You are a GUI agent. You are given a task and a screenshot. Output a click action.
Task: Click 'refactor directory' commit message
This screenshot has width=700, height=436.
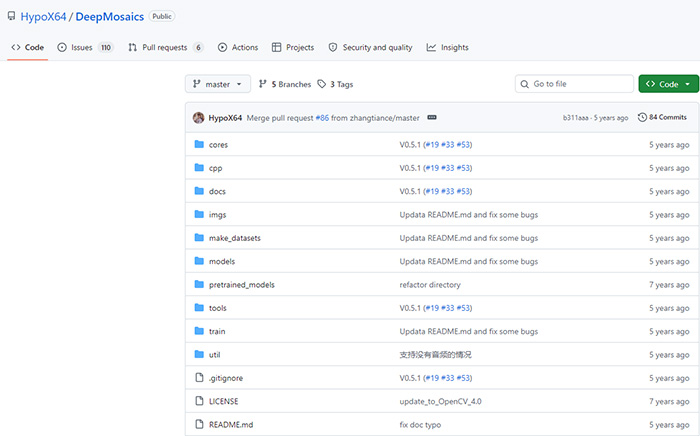pyautogui.click(x=429, y=285)
